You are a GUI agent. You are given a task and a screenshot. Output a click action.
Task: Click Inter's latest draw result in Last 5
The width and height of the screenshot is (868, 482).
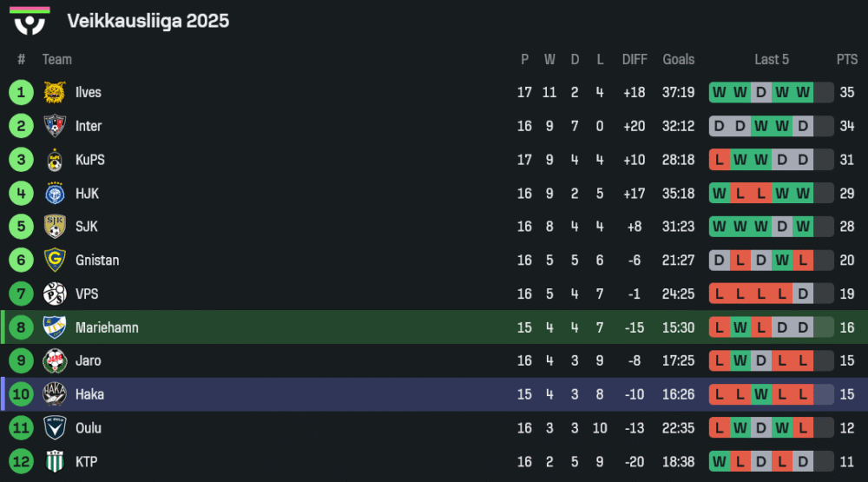(803, 126)
